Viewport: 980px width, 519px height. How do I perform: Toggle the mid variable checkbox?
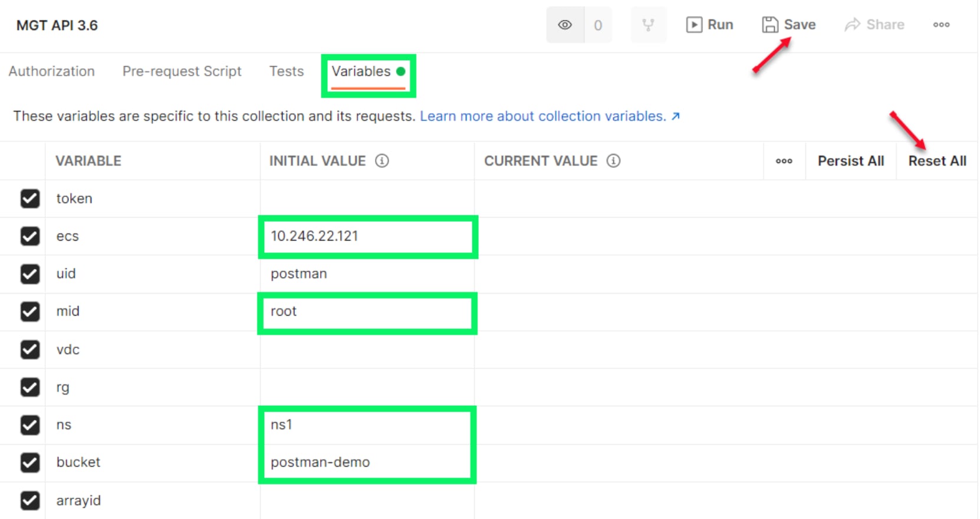(30, 312)
